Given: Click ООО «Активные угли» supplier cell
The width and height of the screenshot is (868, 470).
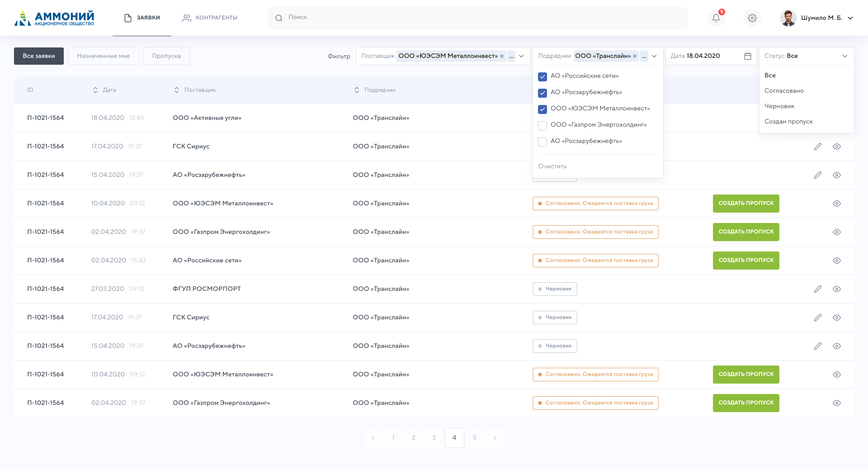Looking at the screenshot, I should [x=207, y=118].
